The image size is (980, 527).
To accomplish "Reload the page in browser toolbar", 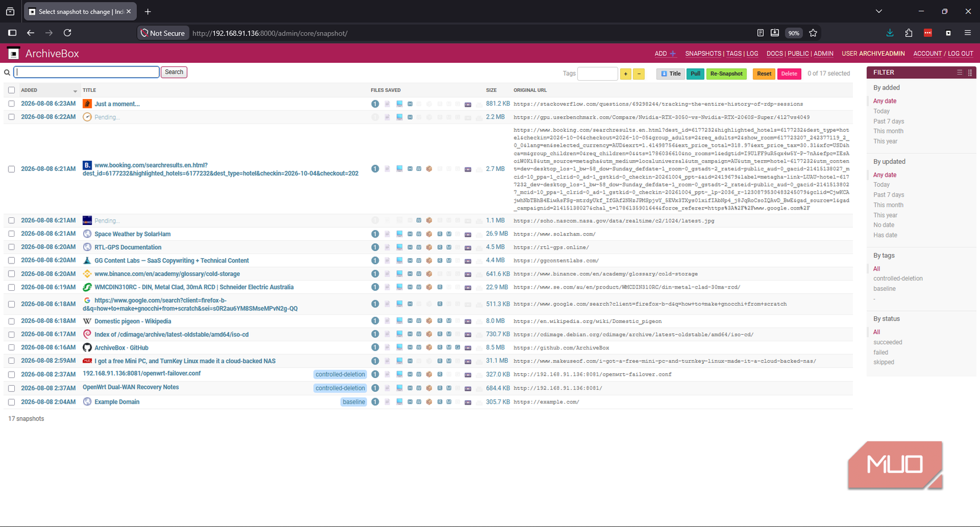I will (68, 33).
